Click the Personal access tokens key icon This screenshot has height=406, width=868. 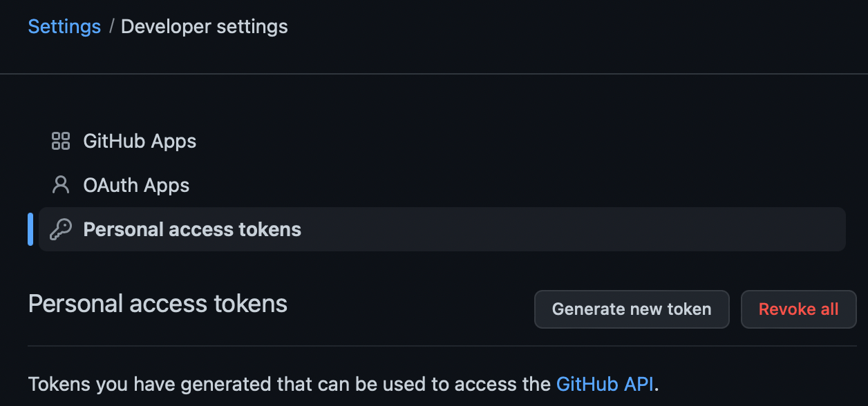click(x=61, y=229)
